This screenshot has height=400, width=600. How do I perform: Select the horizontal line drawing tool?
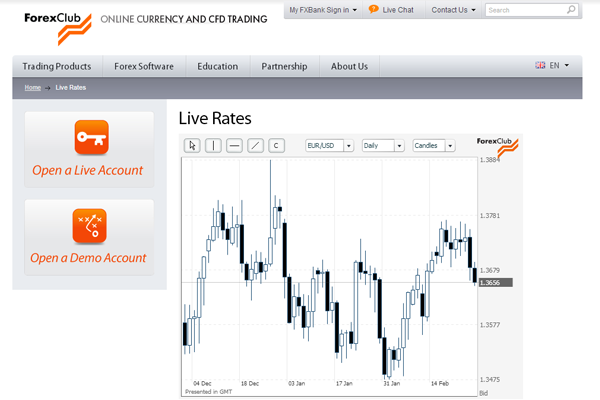[x=234, y=145]
